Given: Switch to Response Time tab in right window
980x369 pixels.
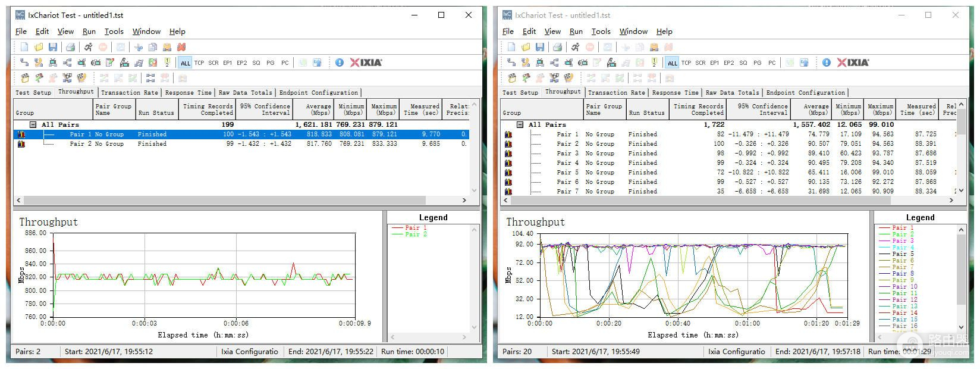Looking at the screenshot, I should [x=675, y=92].
